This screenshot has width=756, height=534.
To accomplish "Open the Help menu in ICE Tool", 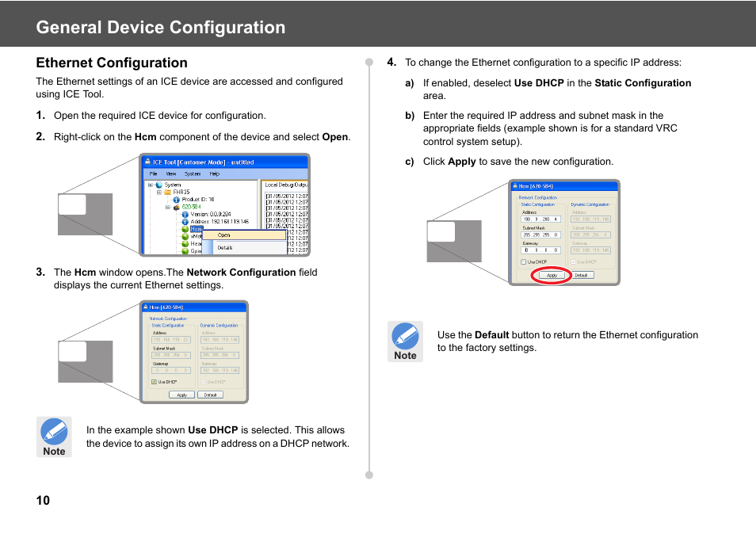I will (x=215, y=174).
